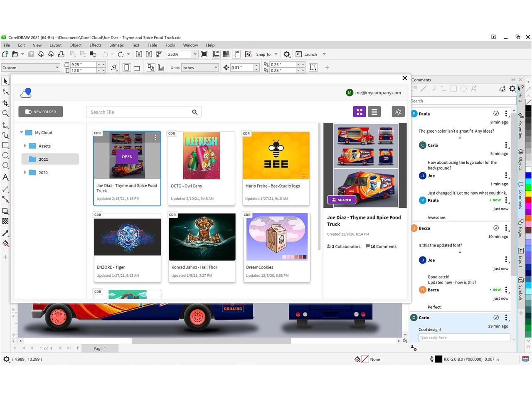This screenshot has height=399, width=532.
Task: Select the Eyedropper tool in toolbox
Action: coord(5,233)
